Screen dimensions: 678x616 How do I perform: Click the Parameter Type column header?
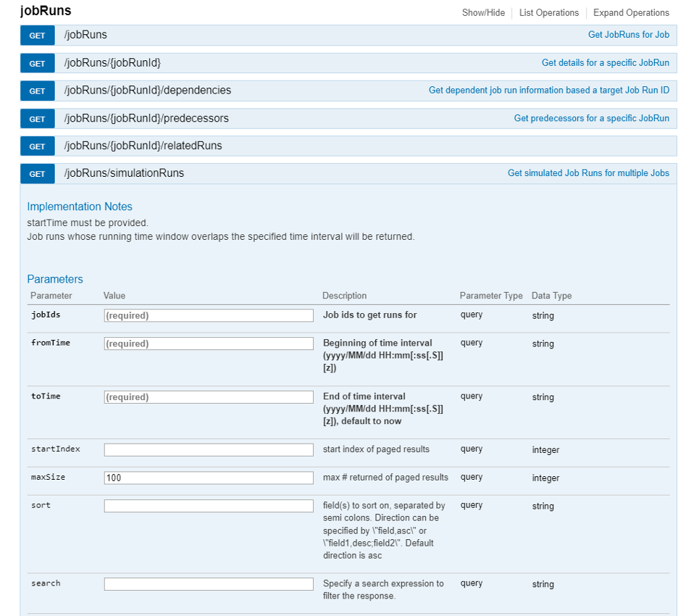coord(491,296)
